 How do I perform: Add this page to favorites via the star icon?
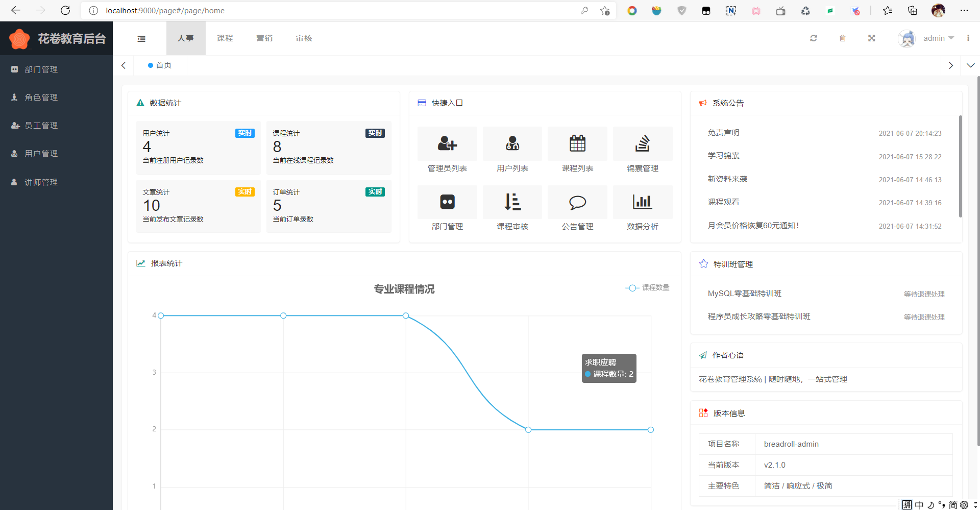coord(605,10)
